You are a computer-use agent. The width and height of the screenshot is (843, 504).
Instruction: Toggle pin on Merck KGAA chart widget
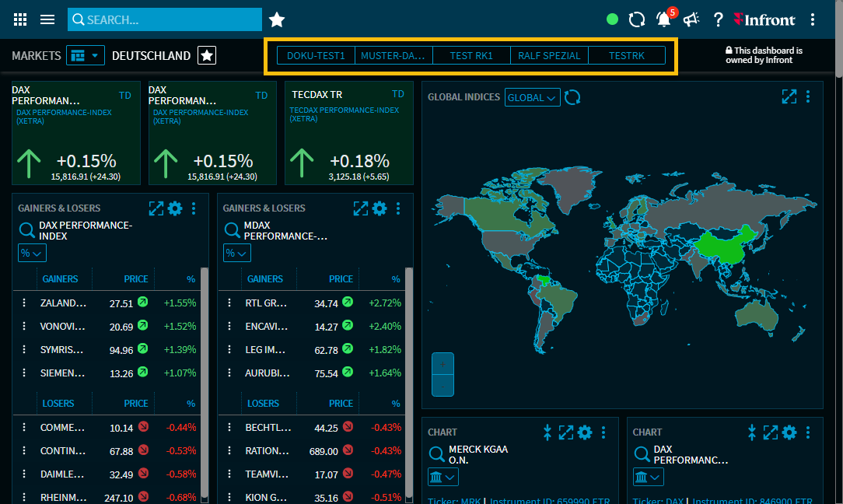tap(547, 432)
